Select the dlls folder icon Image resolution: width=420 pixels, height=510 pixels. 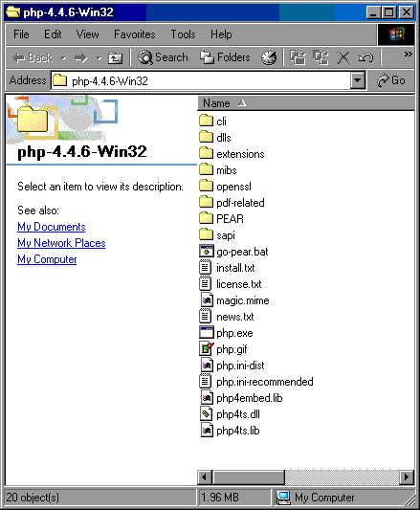(206, 137)
